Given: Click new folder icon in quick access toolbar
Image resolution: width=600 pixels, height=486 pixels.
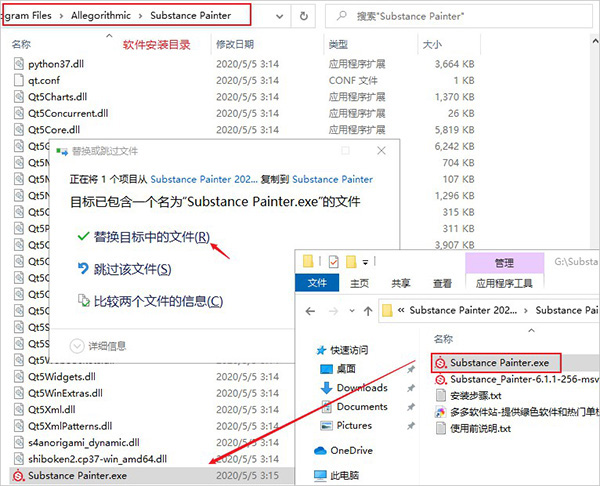Looking at the screenshot, I should pyautogui.click(x=351, y=262).
